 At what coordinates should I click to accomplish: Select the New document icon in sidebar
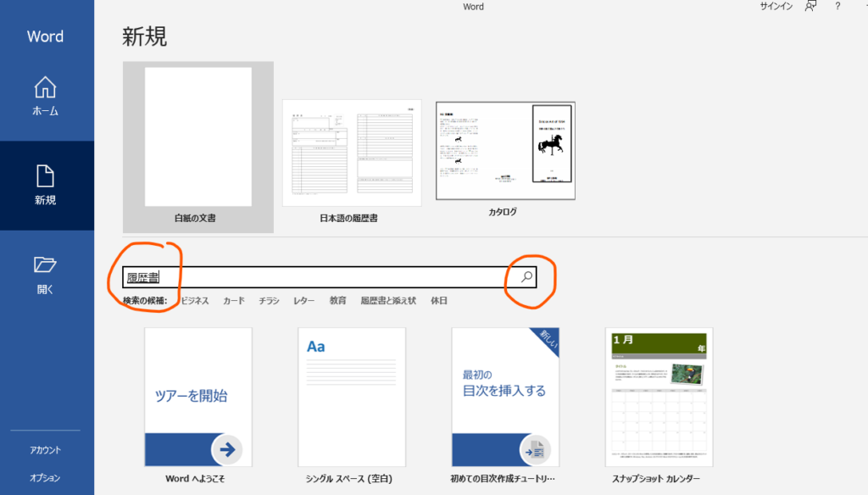pos(45,176)
